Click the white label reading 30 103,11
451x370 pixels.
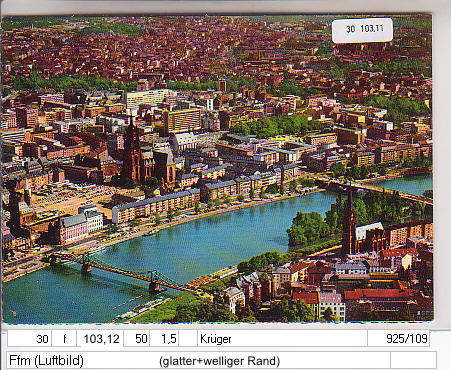362,30
